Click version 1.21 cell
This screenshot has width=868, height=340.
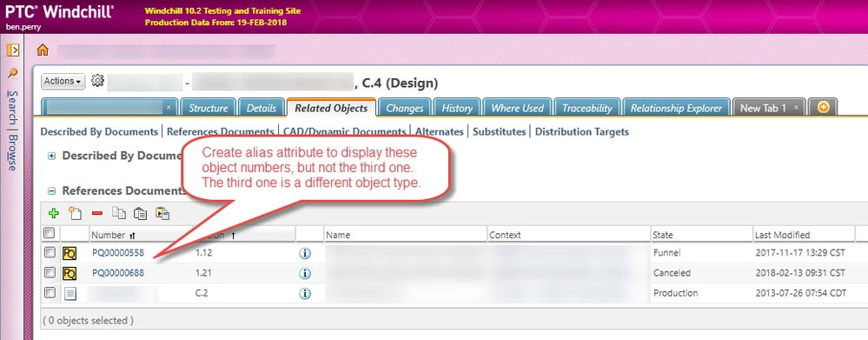(x=203, y=273)
